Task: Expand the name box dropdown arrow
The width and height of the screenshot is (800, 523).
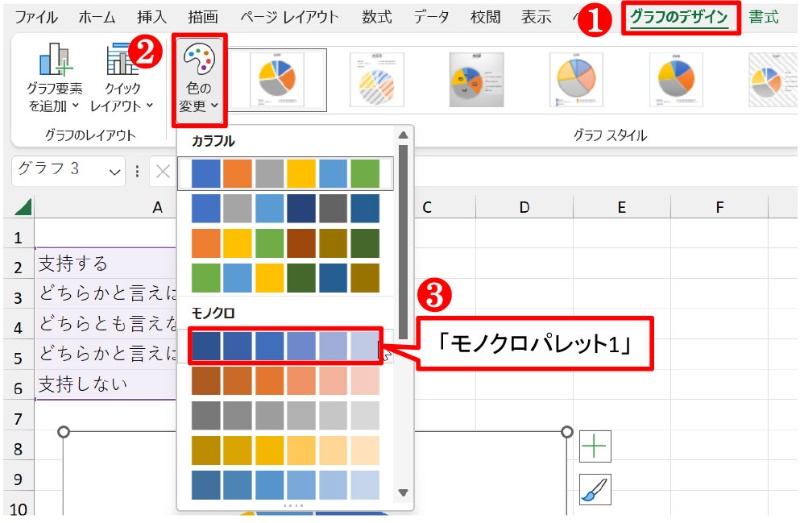Action: [115, 172]
